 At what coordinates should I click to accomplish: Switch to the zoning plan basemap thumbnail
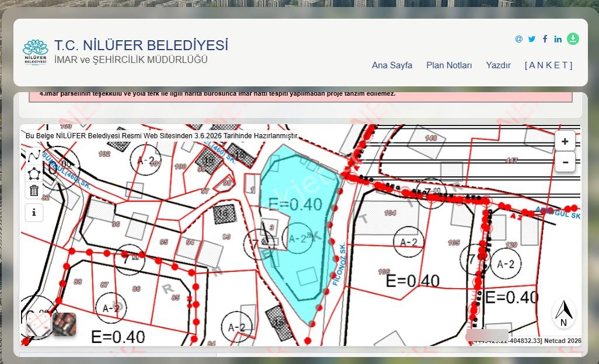[x=38, y=324]
